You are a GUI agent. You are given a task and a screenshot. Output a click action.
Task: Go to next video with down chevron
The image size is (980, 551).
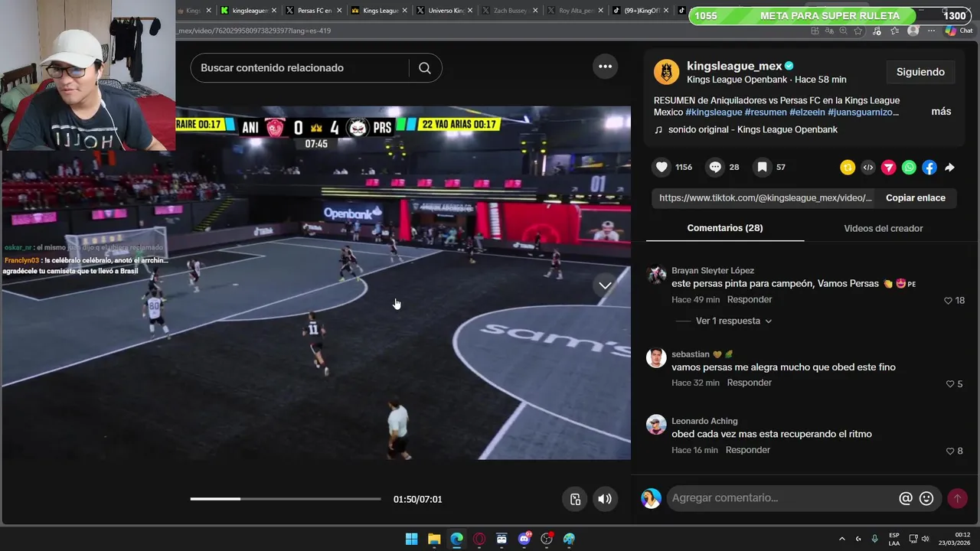coord(605,285)
